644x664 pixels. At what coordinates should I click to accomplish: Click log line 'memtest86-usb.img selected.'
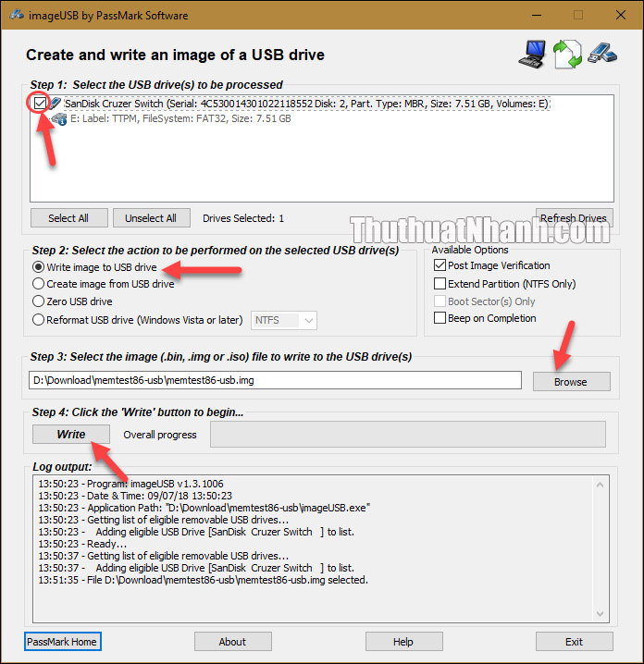pyautogui.click(x=203, y=580)
